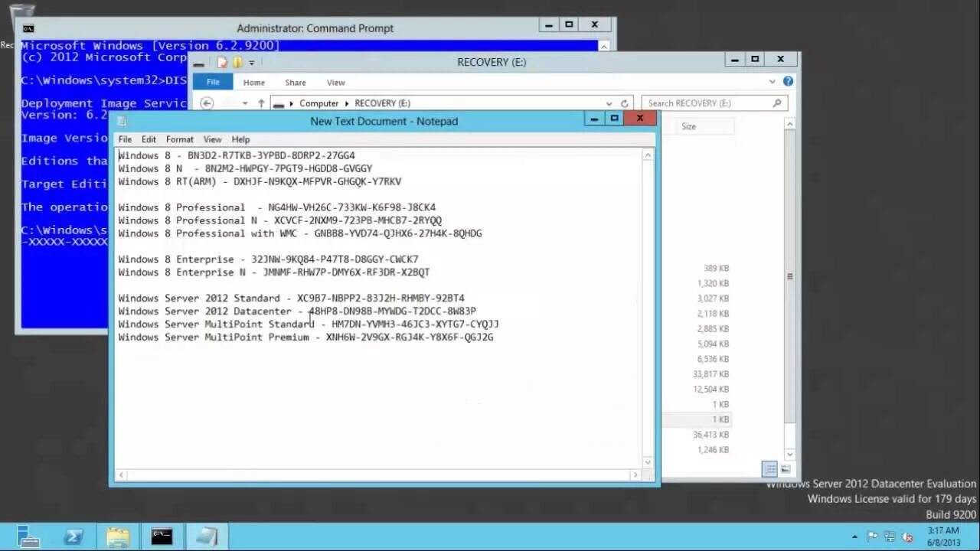Go up one level in Explorer
The image size is (980, 551).
tap(261, 103)
